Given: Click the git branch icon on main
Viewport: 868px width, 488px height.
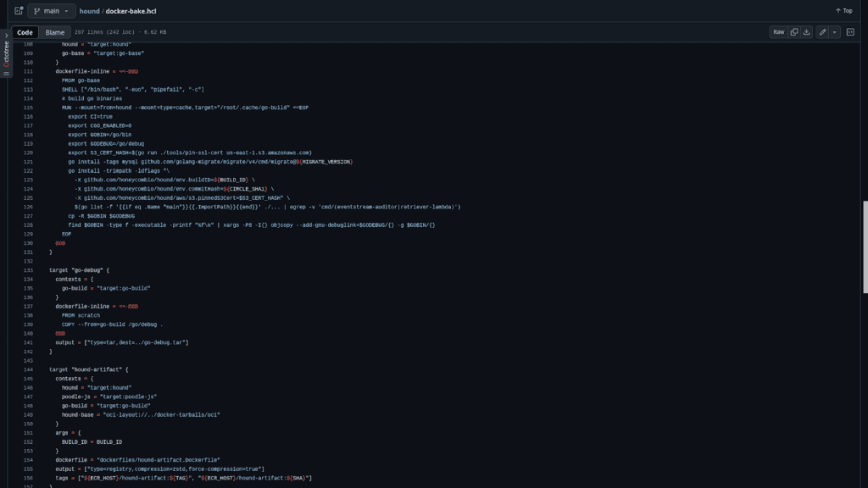Looking at the screenshot, I should [x=37, y=11].
